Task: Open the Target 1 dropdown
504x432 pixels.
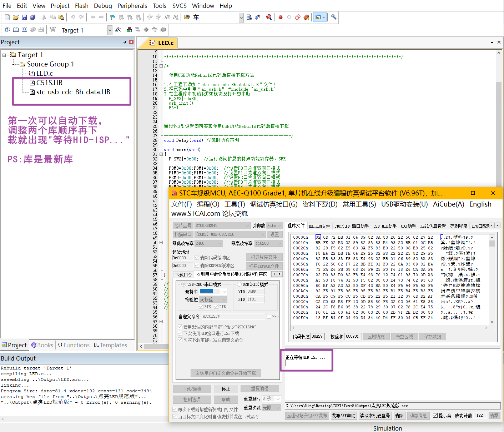Action: tap(110, 30)
